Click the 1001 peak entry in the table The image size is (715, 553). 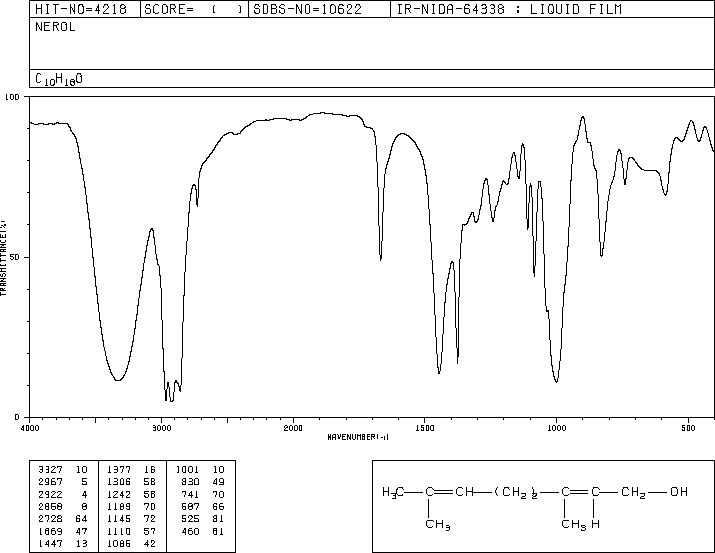(187, 470)
